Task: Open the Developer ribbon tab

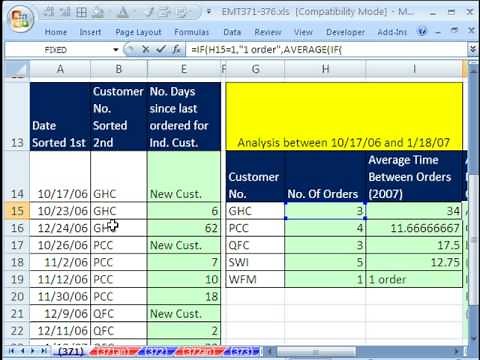Action: [345, 32]
